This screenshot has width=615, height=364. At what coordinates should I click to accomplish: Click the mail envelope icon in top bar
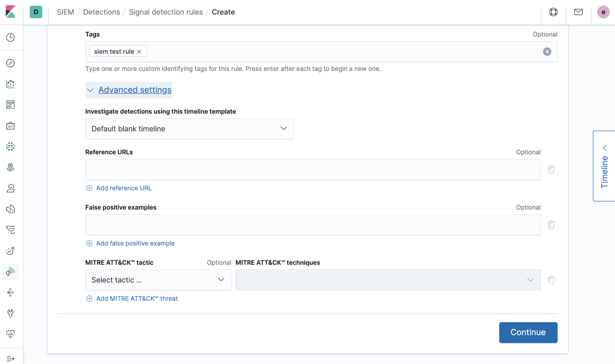click(578, 12)
